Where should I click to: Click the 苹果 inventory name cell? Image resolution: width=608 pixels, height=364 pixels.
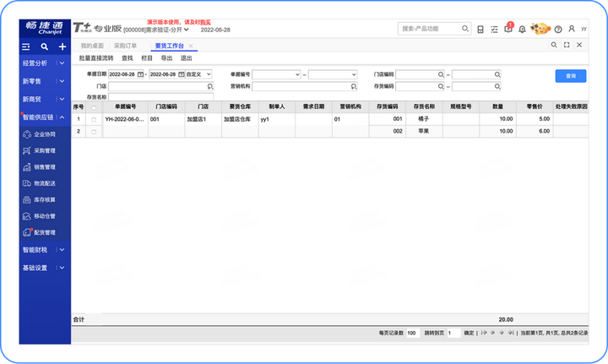click(x=424, y=132)
